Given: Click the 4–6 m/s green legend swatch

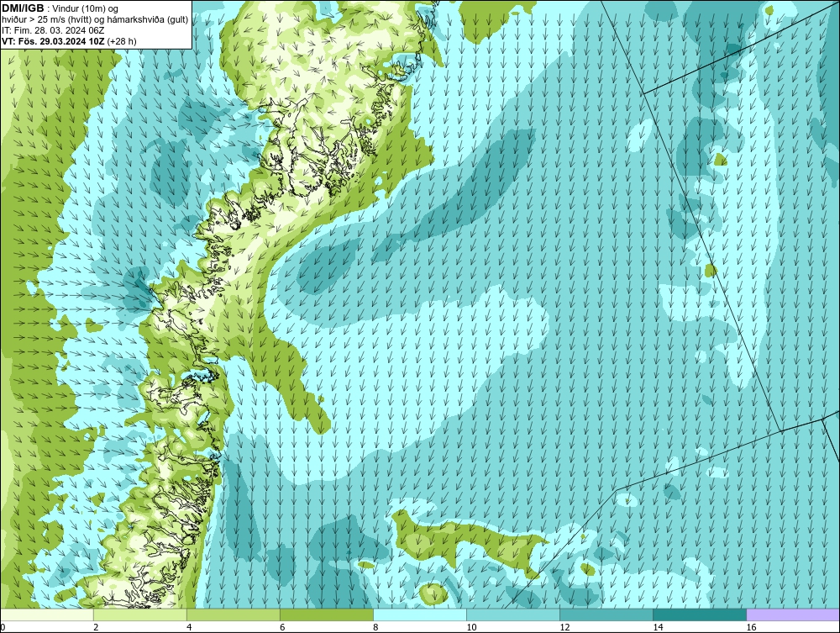Looking at the screenshot, I should [x=234, y=615].
